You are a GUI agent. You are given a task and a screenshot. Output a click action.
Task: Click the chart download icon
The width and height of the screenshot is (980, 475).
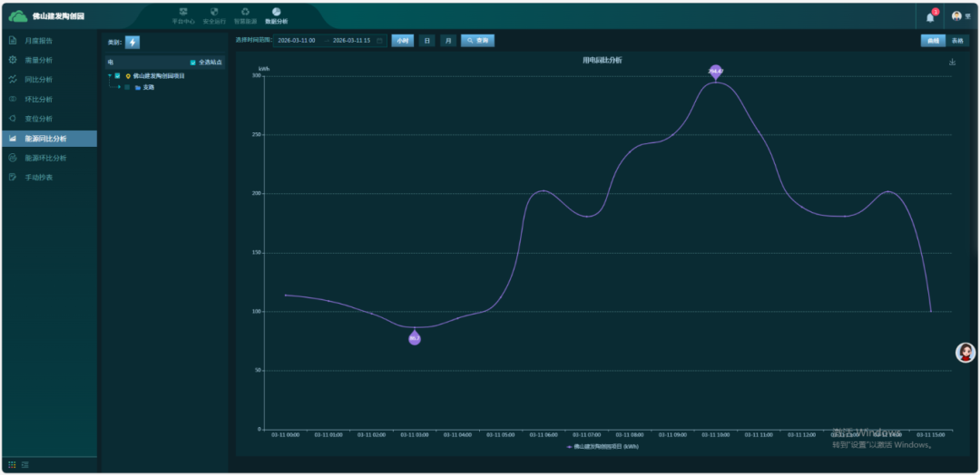[x=952, y=62]
